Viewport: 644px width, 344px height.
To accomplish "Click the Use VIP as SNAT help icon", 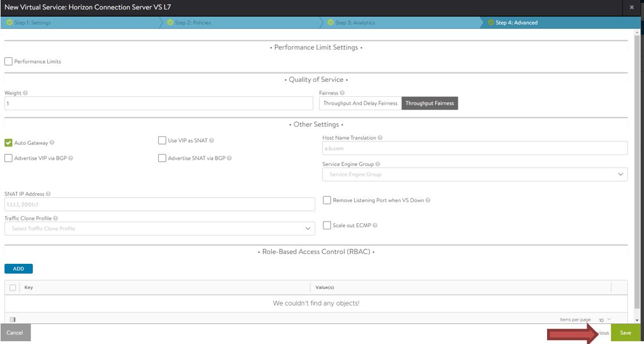I will pos(212,140).
